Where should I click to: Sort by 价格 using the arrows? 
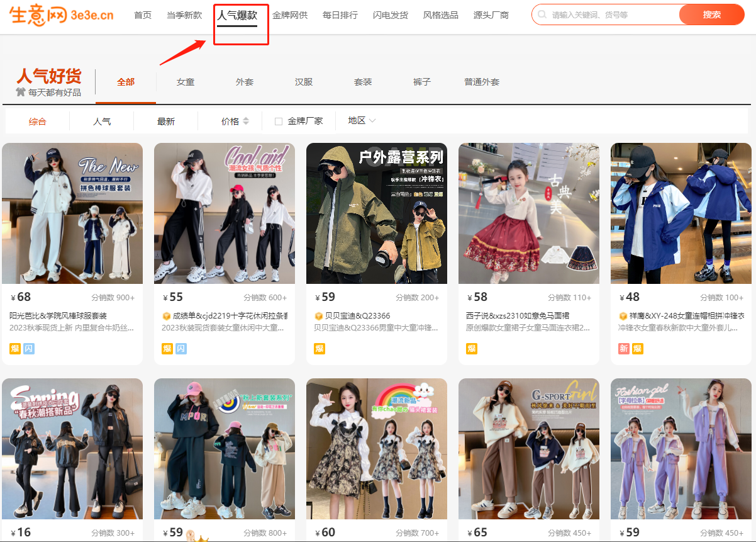[246, 121]
